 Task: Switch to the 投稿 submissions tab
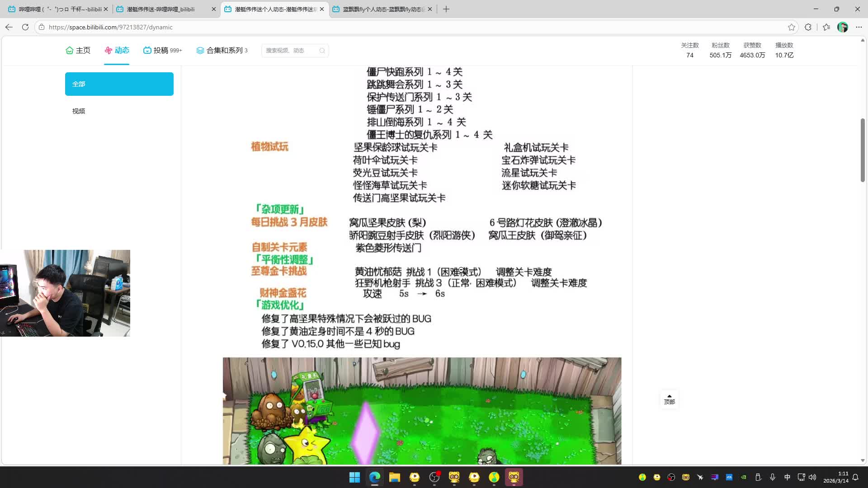coord(162,51)
